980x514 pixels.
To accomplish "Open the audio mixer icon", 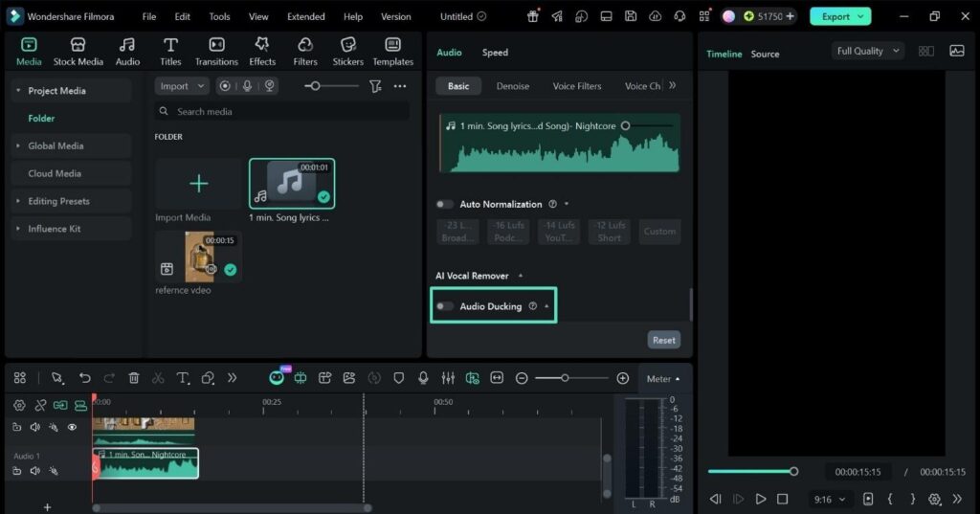I will [448, 378].
